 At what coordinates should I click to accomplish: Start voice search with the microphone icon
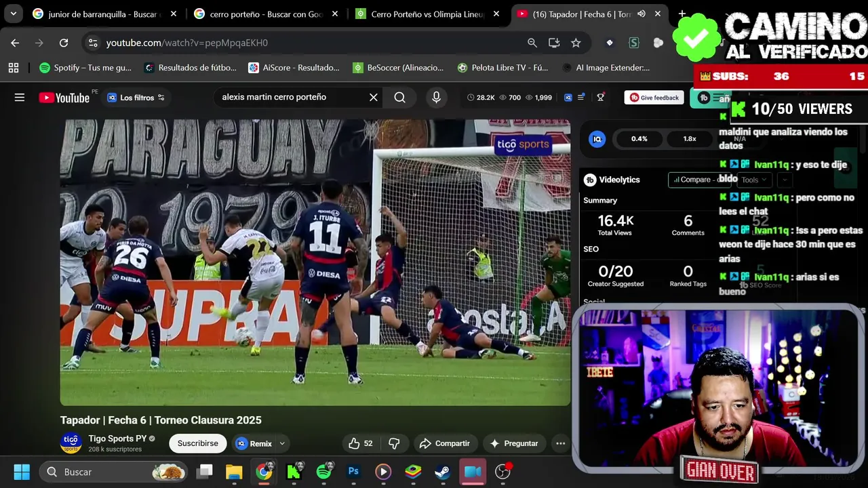tap(436, 98)
